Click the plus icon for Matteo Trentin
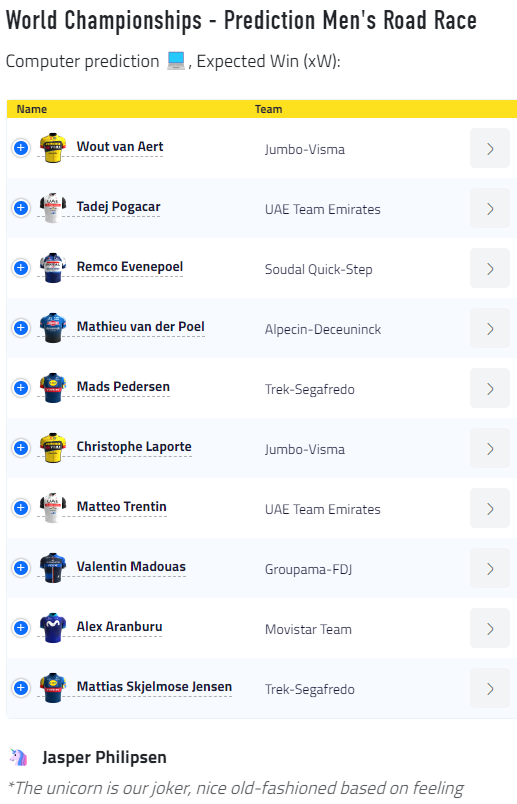Viewport: 517px width, 804px height. point(21,508)
